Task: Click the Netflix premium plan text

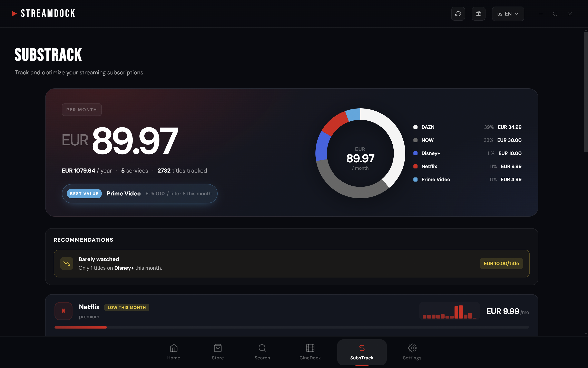Action: pyautogui.click(x=89, y=317)
